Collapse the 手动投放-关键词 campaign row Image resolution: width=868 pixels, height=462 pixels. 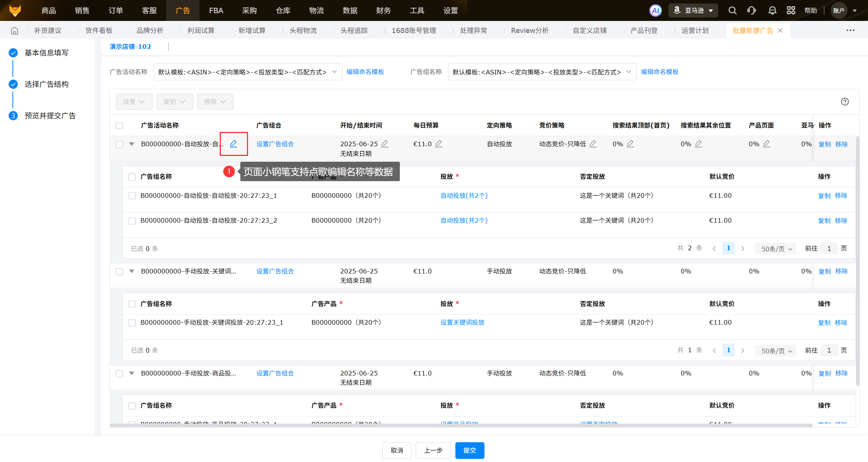[132, 271]
